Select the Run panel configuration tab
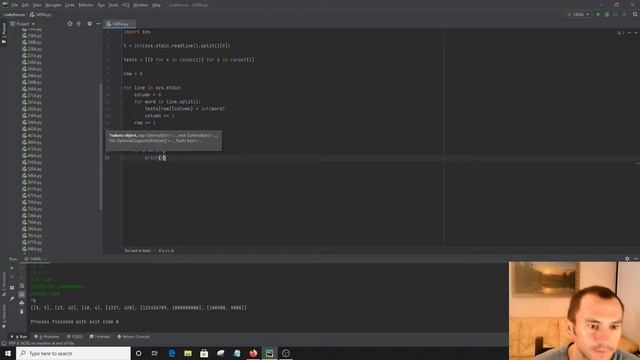 [x=34, y=259]
